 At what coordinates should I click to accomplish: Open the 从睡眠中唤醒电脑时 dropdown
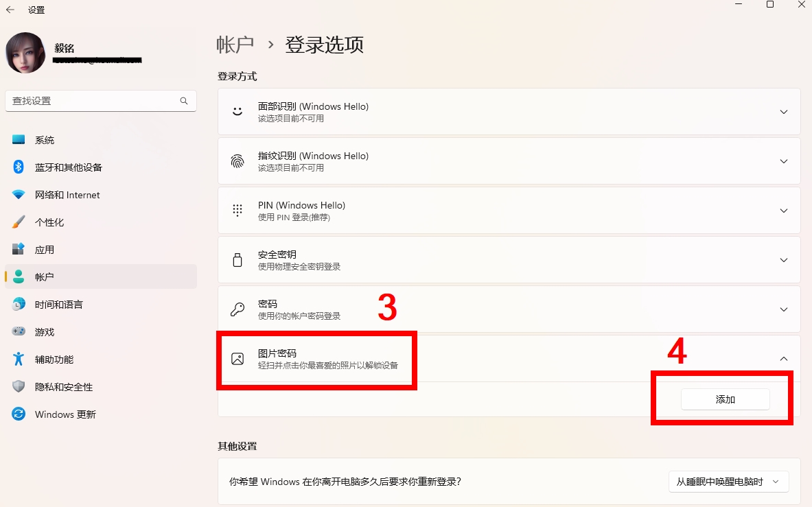(x=728, y=482)
